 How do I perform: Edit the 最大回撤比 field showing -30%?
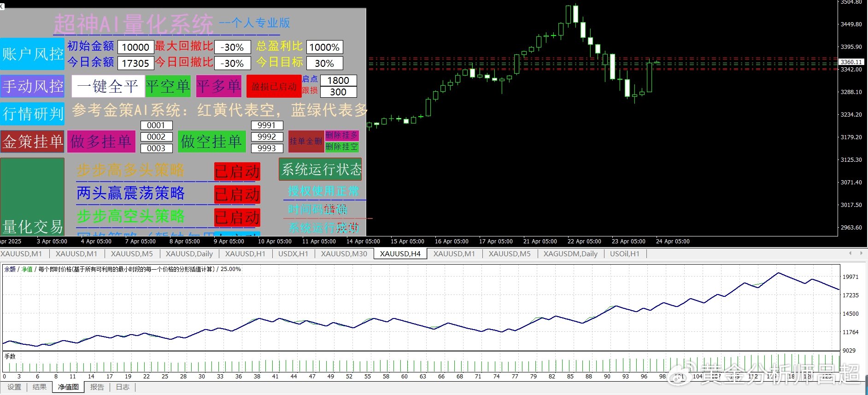[232, 47]
